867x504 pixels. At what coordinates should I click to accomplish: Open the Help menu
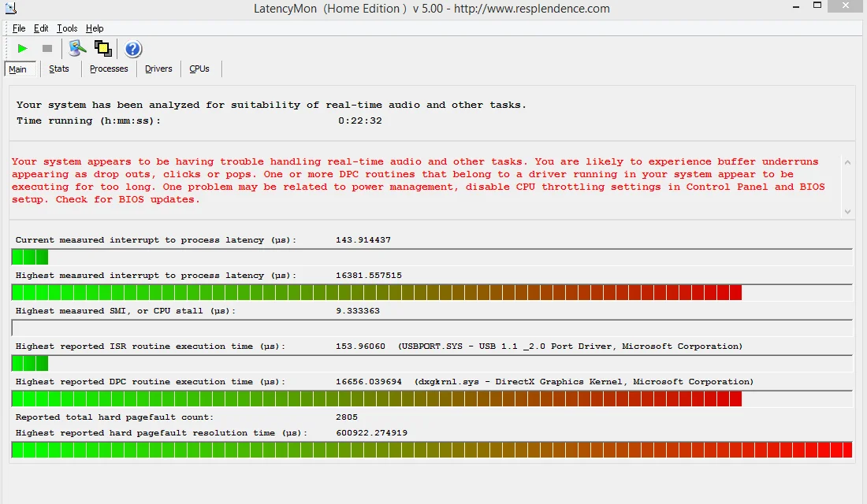tap(95, 28)
